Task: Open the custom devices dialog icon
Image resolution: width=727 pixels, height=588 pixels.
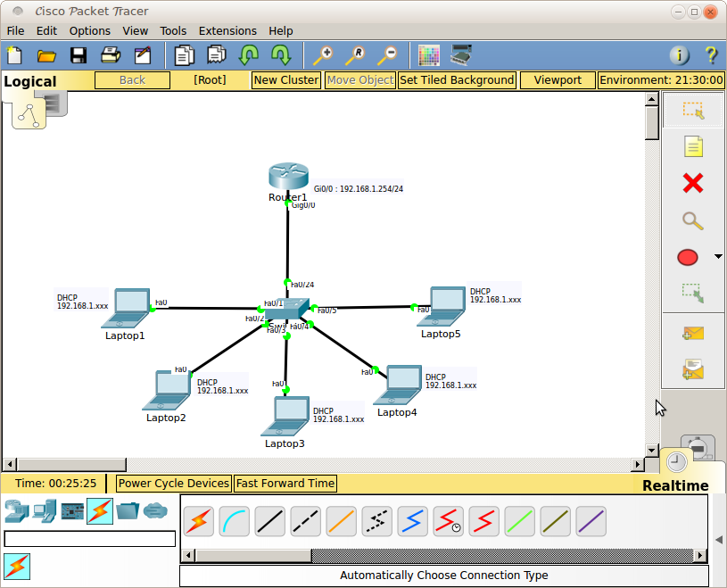Action: coord(461,55)
